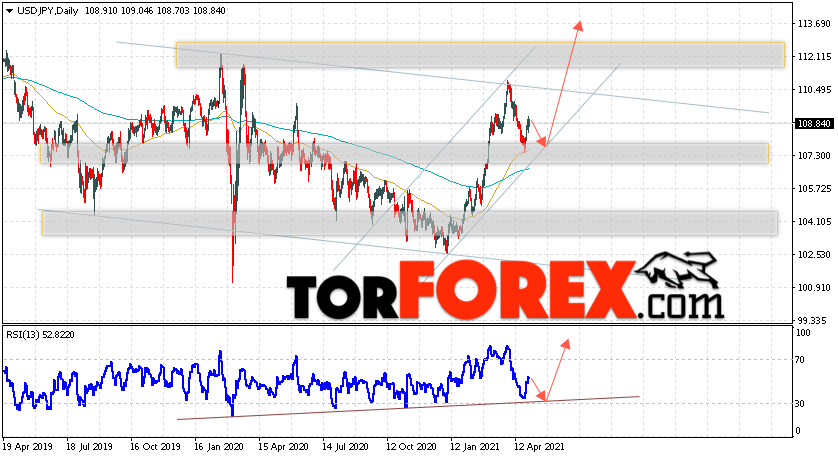
Task: Select the 110.495 price axis label
Action: [x=814, y=90]
